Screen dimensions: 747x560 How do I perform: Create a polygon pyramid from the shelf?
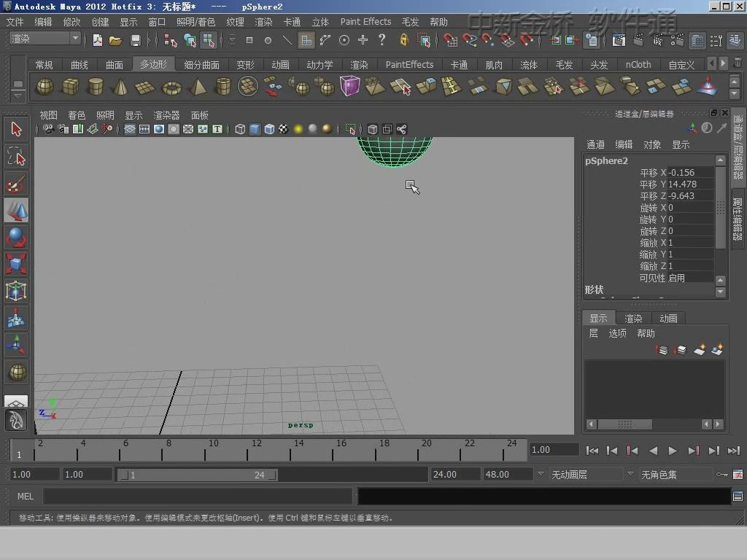198,87
